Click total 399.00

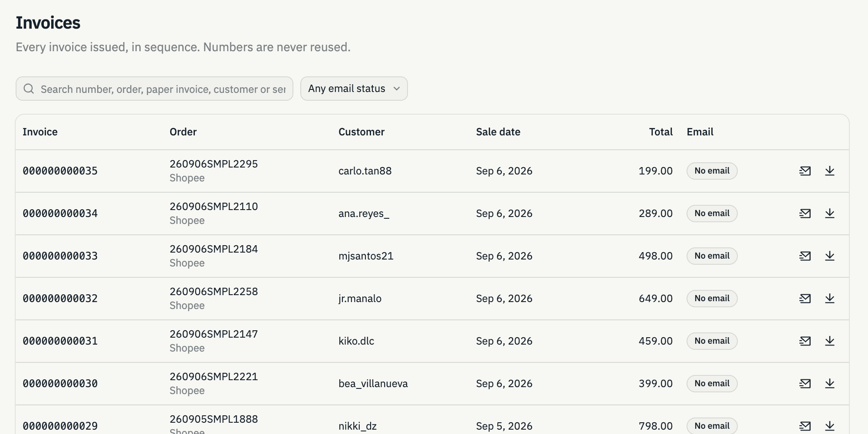pos(656,384)
